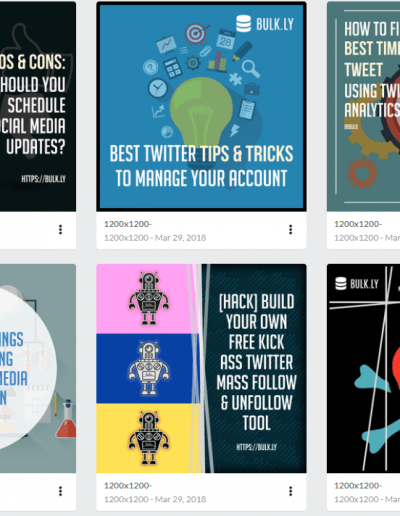Open three-dot menu under the lab flask image
This screenshot has width=400, height=516.
tap(60, 491)
